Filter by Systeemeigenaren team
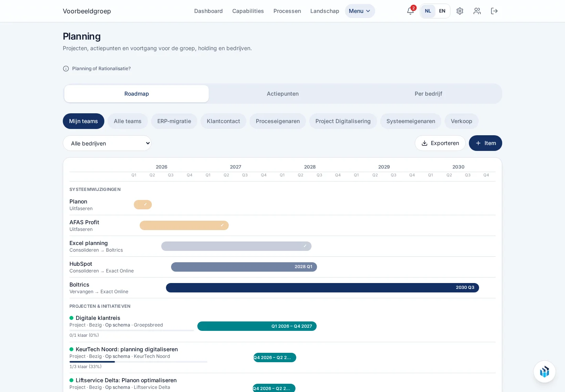Image resolution: width=565 pixels, height=392 pixels. [411, 121]
